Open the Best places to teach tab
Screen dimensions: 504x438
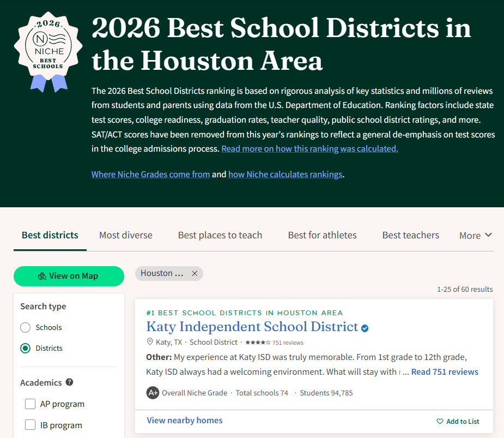(x=220, y=235)
